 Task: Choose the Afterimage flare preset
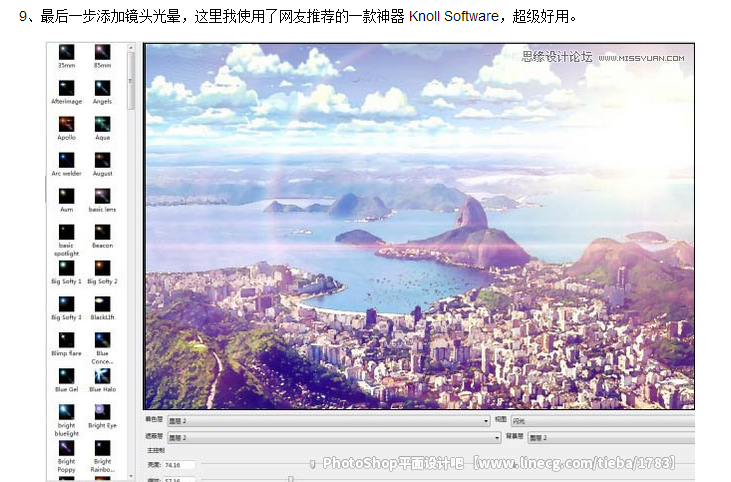(66, 92)
